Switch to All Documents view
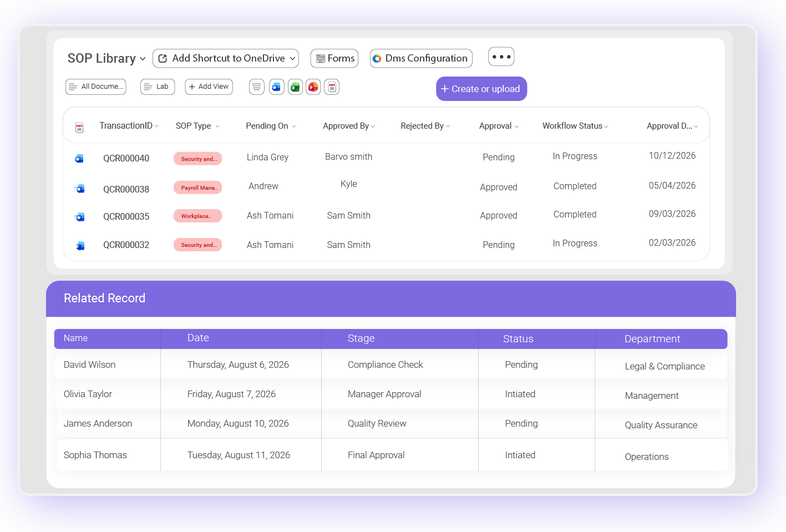 coord(96,87)
